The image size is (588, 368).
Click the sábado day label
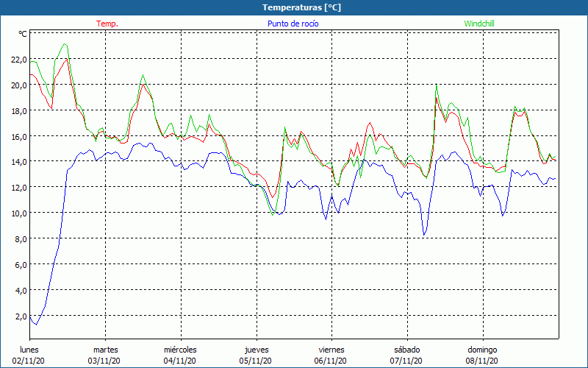coord(407,350)
